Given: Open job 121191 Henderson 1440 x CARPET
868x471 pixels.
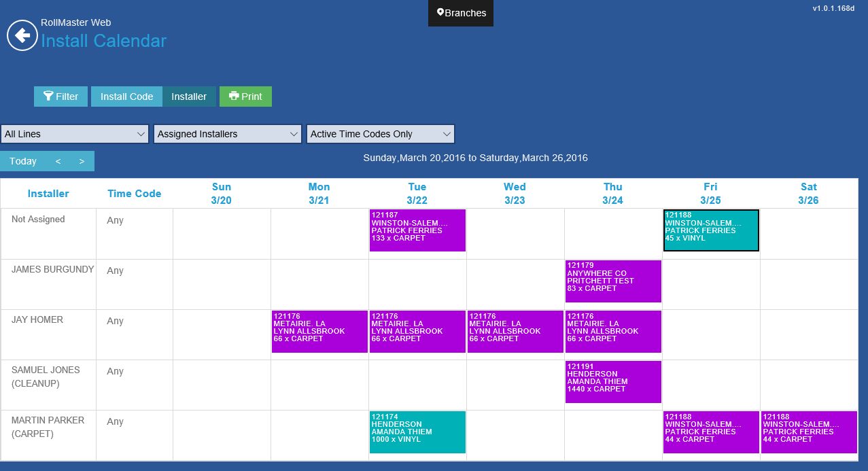Looking at the screenshot, I should (613, 381).
